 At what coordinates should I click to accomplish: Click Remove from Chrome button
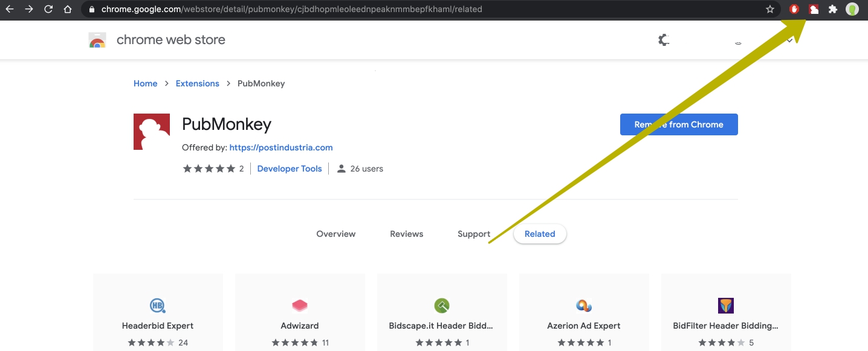coord(679,124)
